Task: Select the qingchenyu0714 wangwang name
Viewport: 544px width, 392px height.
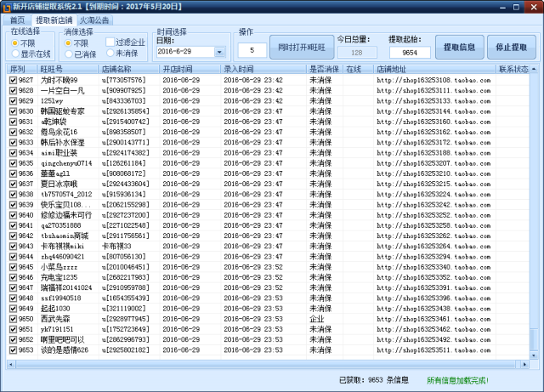Action: [x=66, y=163]
